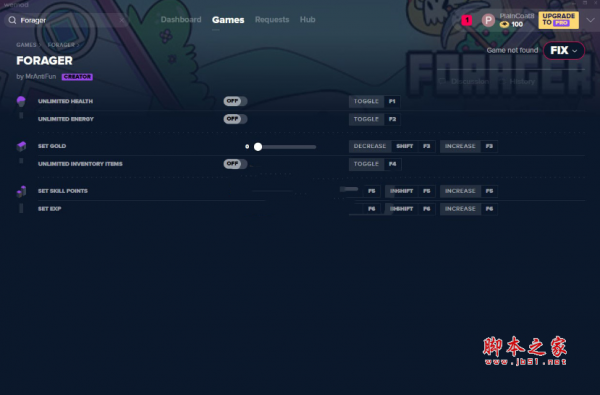Click the Set Gold slider handle
The image size is (600, 395).
258,147
